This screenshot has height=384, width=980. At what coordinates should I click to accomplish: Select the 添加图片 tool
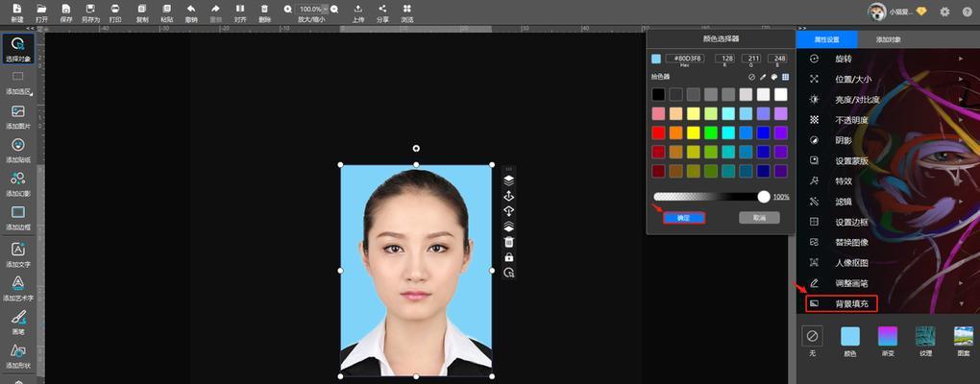[18, 116]
